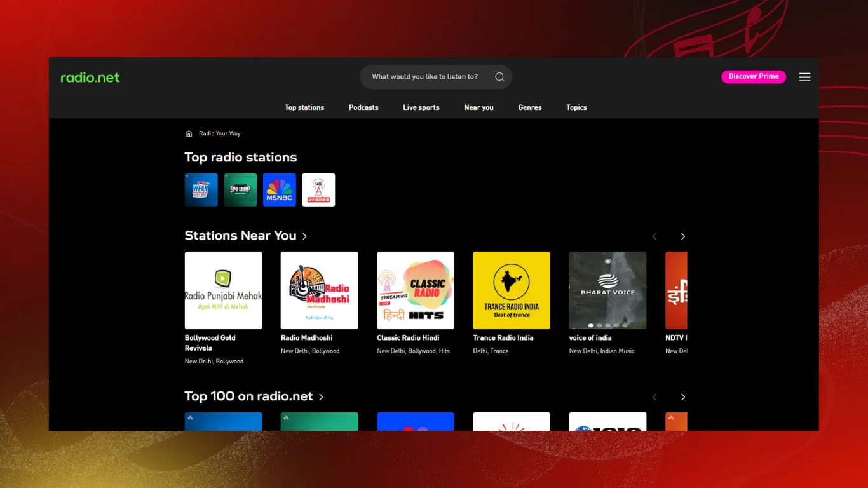This screenshot has width=868, height=488.
Task: Click the home breadcrumb icon
Action: [x=189, y=134]
